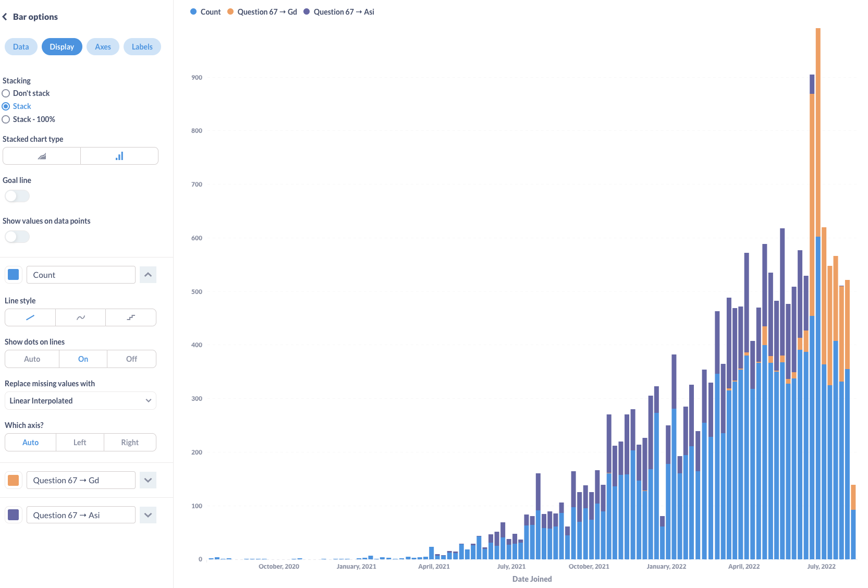Collapse the Count series options
Image resolution: width=868 pixels, height=588 pixels.
(x=148, y=274)
